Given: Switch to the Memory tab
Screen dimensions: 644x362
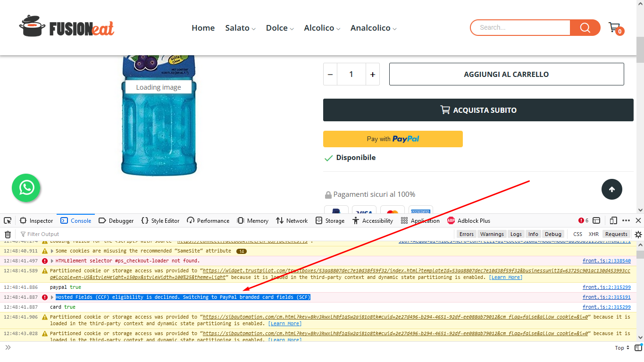Looking at the screenshot, I should pyautogui.click(x=252, y=220).
